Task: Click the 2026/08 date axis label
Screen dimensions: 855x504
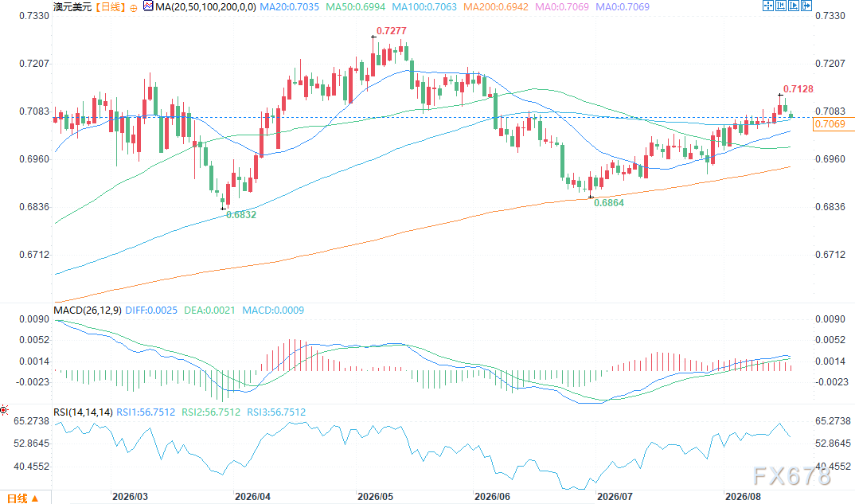Action: click(x=743, y=497)
